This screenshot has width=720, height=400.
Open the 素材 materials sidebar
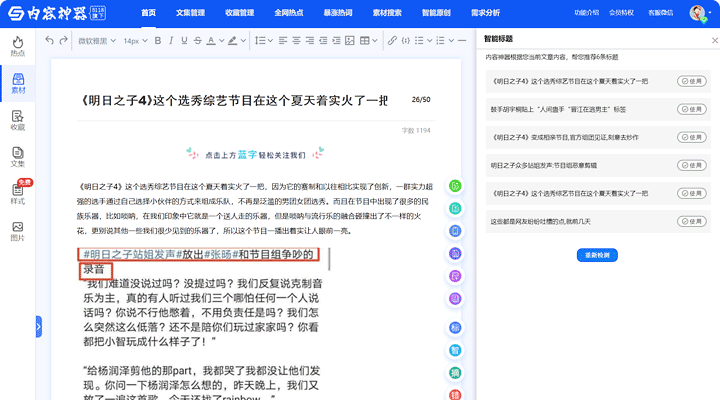tap(18, 83)
